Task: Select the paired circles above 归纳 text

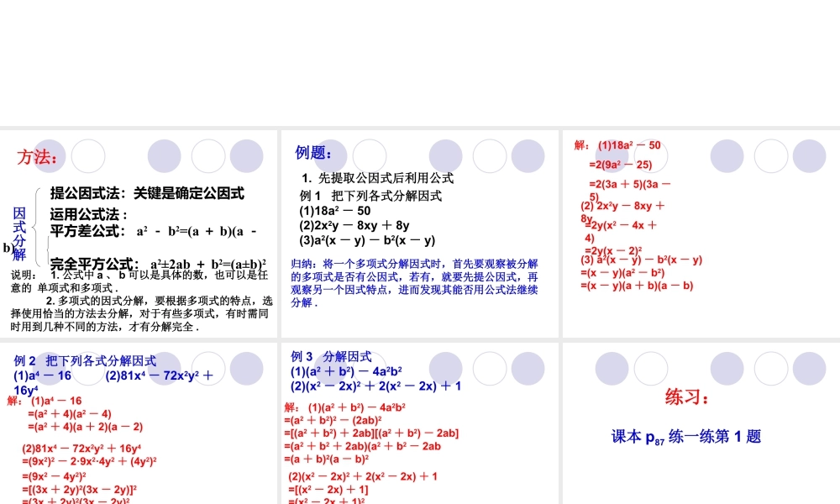Action: [x=467, y=155]
